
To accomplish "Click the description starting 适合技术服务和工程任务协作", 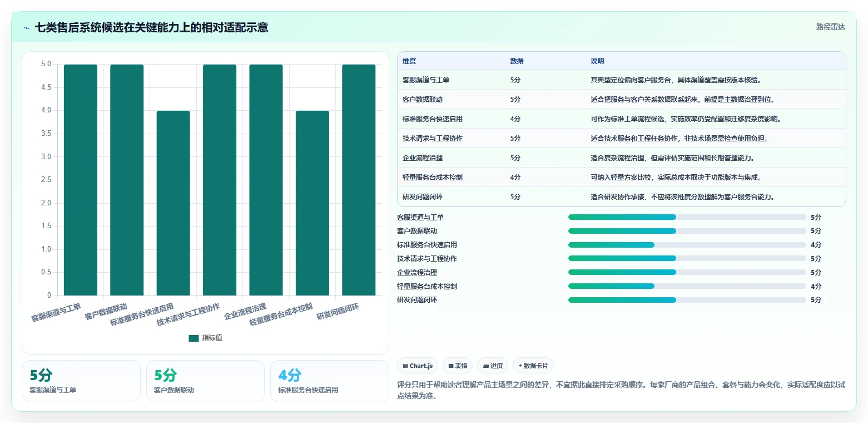I will tap(679, 139).
